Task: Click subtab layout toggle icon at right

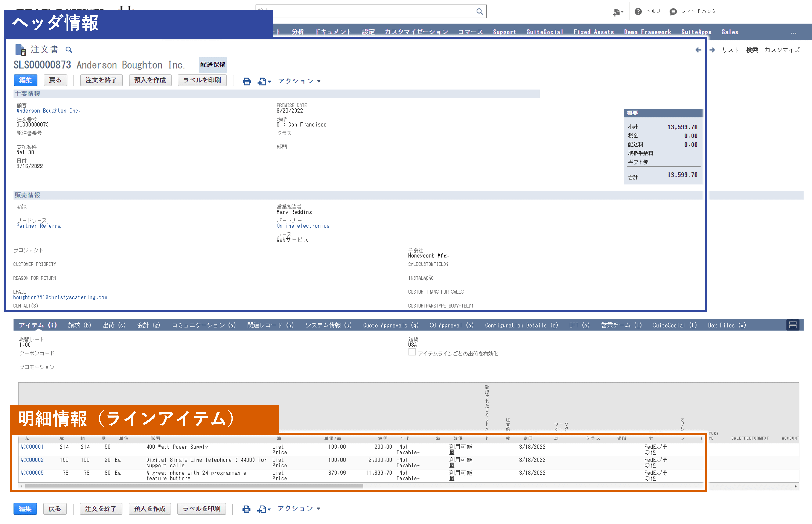Action: tap(793, 325)
